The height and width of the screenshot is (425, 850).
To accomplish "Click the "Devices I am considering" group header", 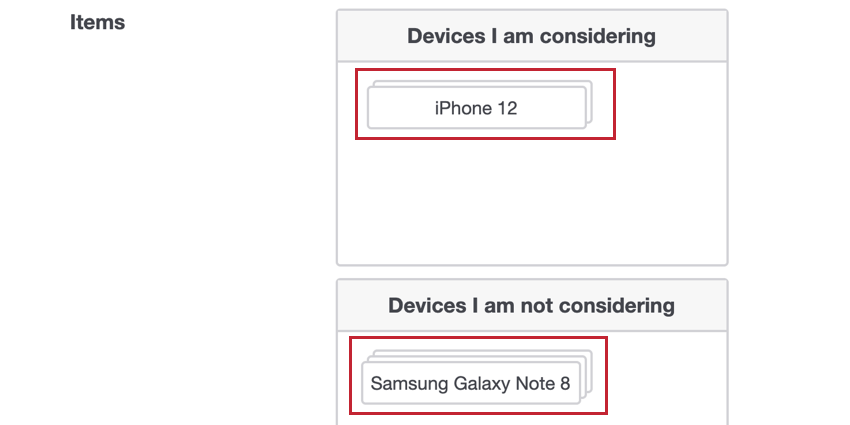I will [x=532, y=36].
